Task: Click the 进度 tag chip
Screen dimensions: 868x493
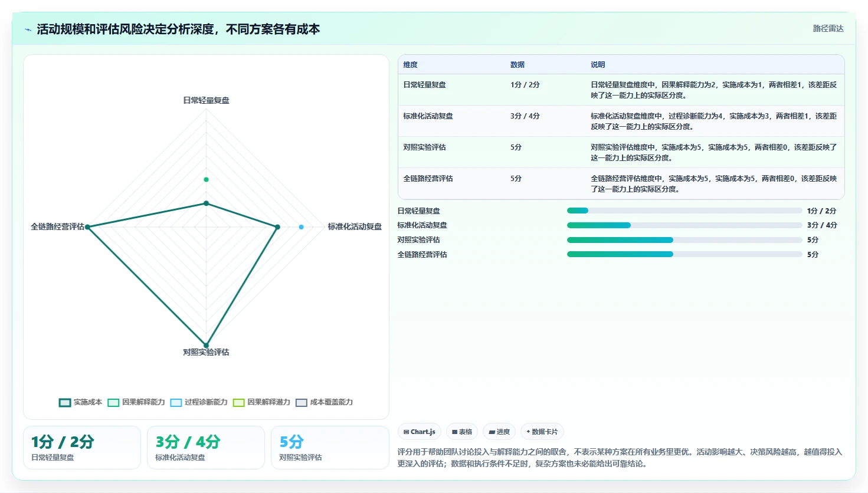Action: click(x=499, y=432)
